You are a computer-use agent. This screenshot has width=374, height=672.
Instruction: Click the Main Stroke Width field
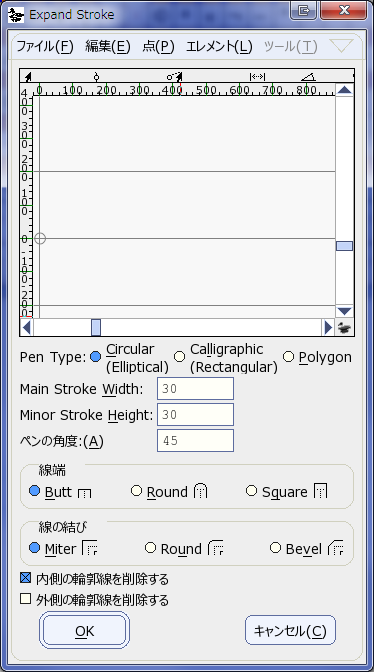coord(195,389)
